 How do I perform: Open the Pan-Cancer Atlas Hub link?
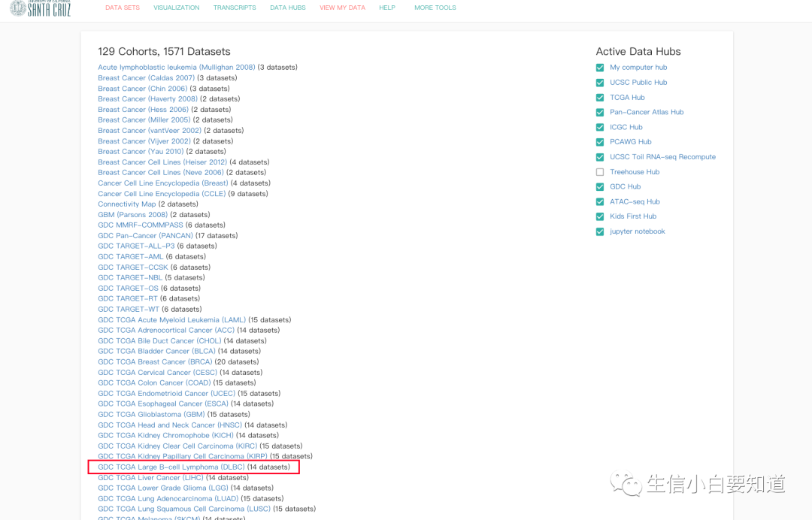coord(647,112)
